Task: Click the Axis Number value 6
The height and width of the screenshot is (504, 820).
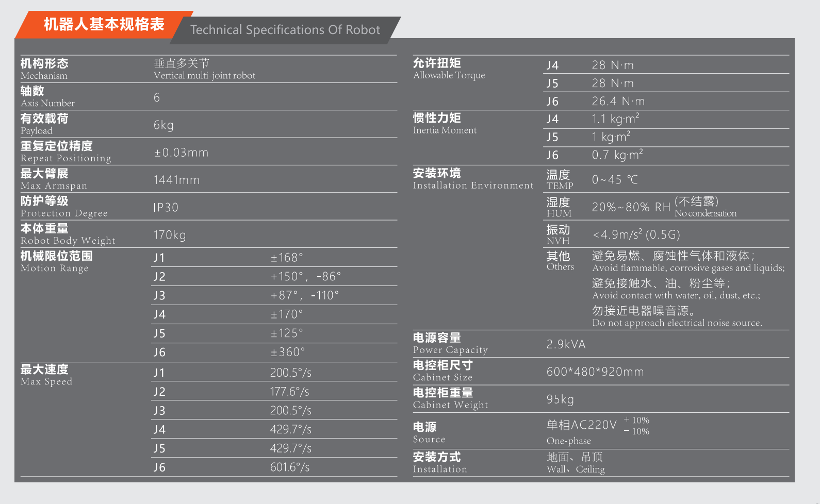Action: pos(157,97)
